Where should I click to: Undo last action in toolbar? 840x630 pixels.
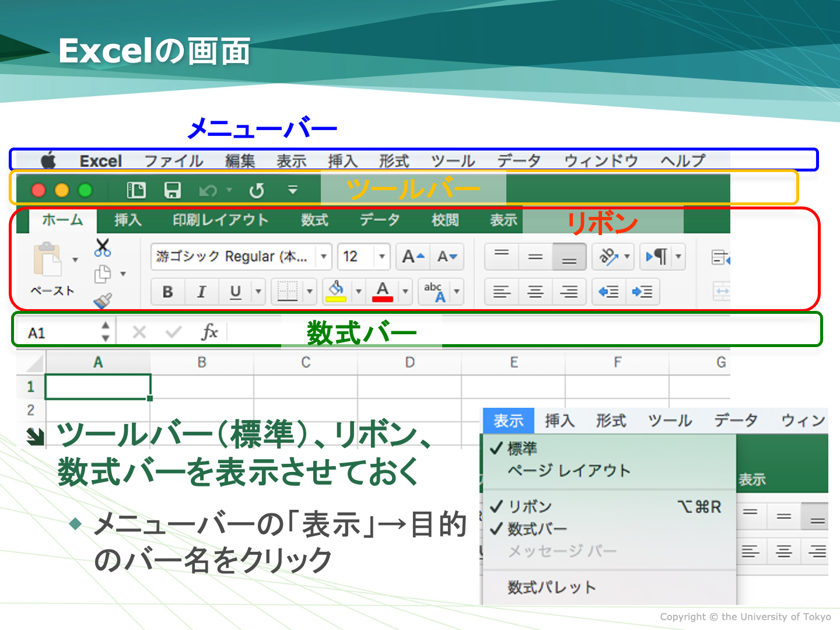click(x=208, y=191)
